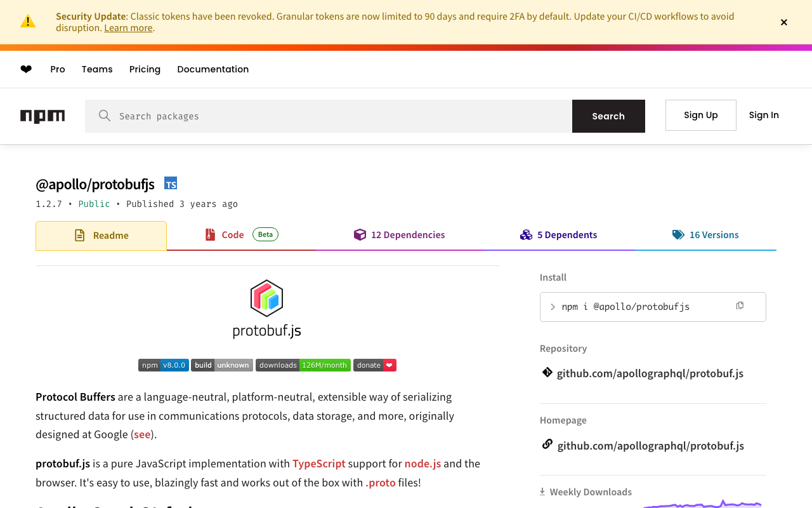The height and width of the screenshot is (508, 812).
Task: Click the black Search button
Action: coord(608,116)
